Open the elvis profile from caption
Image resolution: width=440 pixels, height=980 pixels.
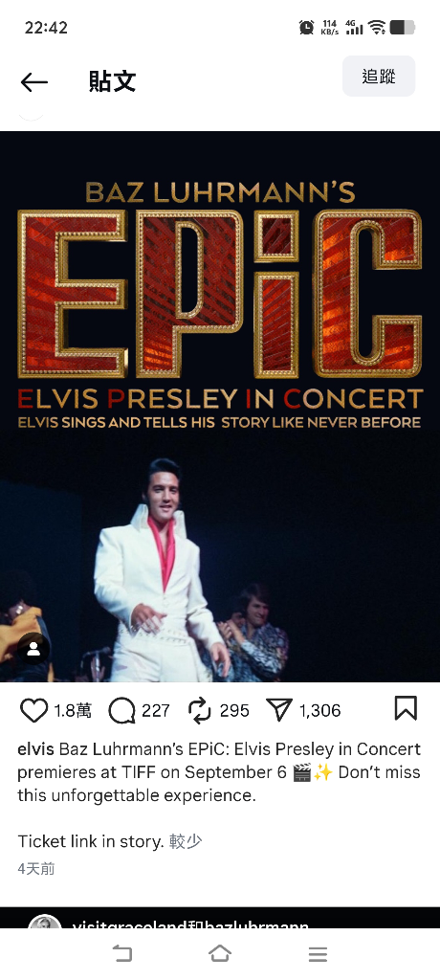(x=35, y=748)
